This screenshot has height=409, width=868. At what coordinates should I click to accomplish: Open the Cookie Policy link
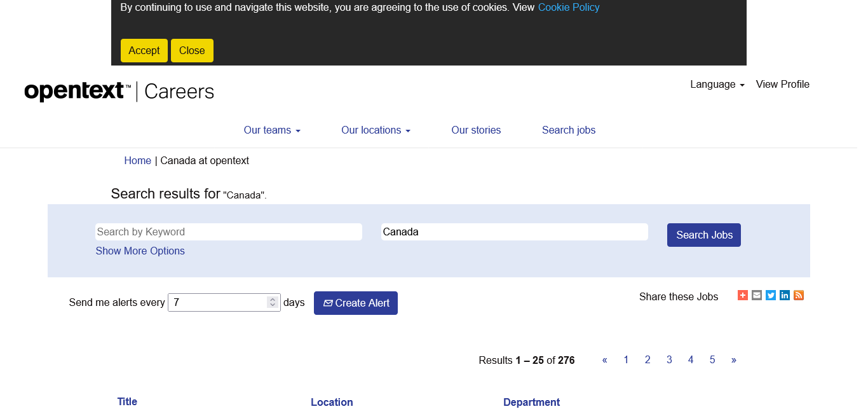(569, 8)
